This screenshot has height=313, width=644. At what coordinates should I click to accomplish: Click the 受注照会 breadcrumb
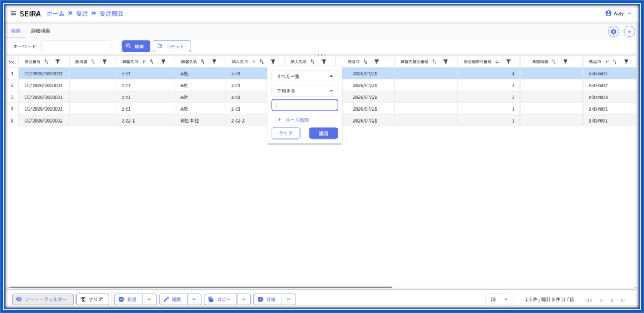pos(111,14)
